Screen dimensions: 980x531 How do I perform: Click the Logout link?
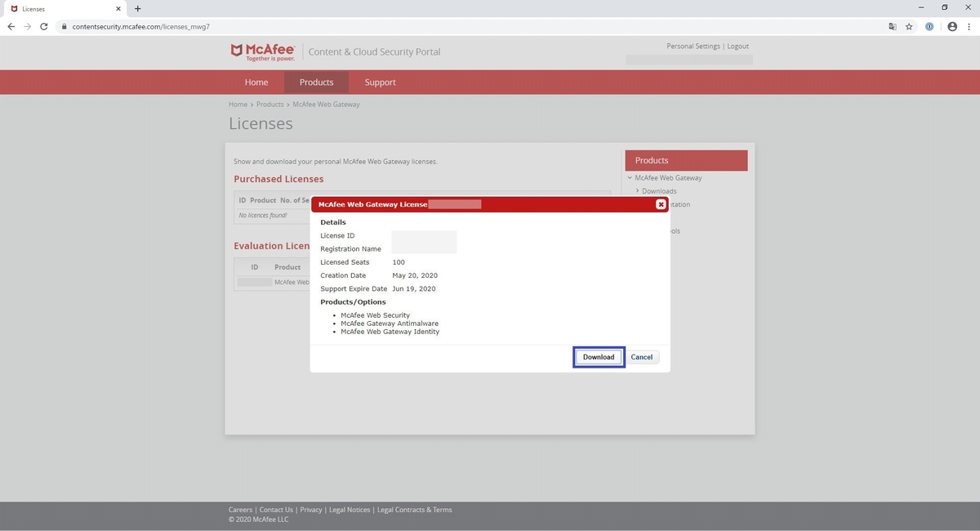point(737,46)
